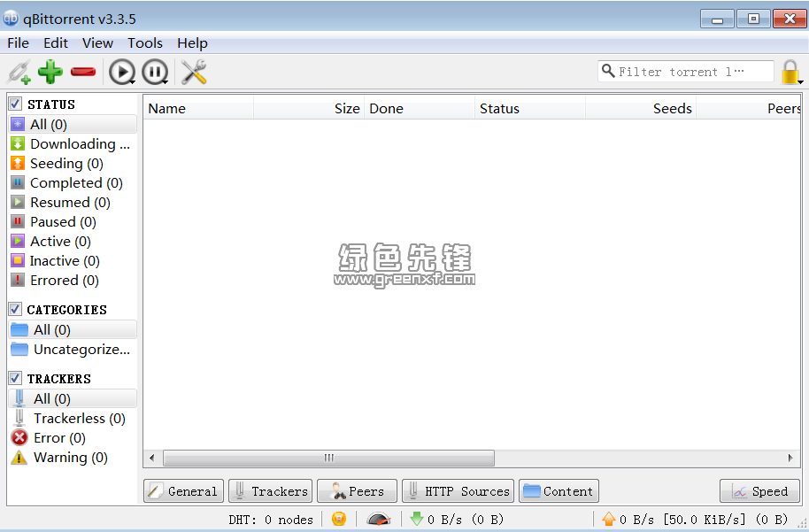Screen dimensions: 809x532
Task: Sort by the Seeds column header
Action: tap(641, 108)
